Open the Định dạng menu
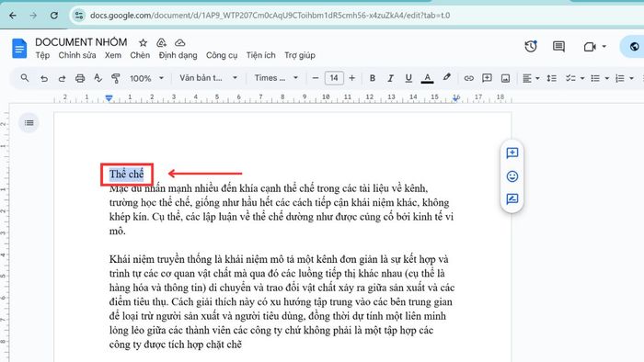The image size is (644, 362). click(x=178, y=55)
